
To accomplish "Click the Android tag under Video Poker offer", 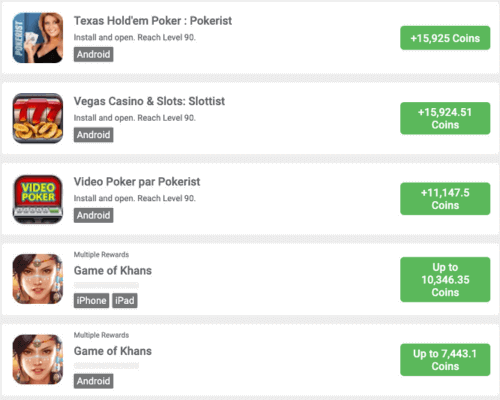I will [93, 215].
